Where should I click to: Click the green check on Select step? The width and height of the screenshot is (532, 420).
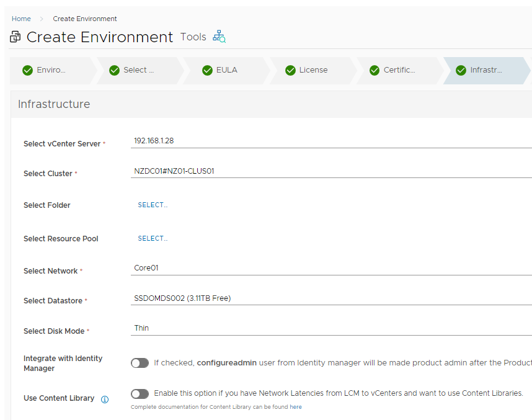pyautogui.click(x=114, y=70)
